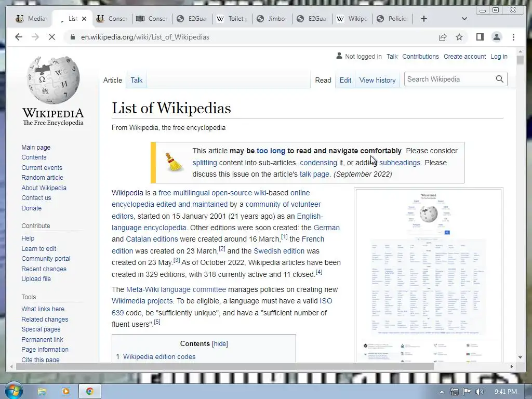The width and height of the screenshot is (532, 399).
Task: Open Wikipedia edition codes contents entry
Action: pyautogui.click(x=159, y=356)
